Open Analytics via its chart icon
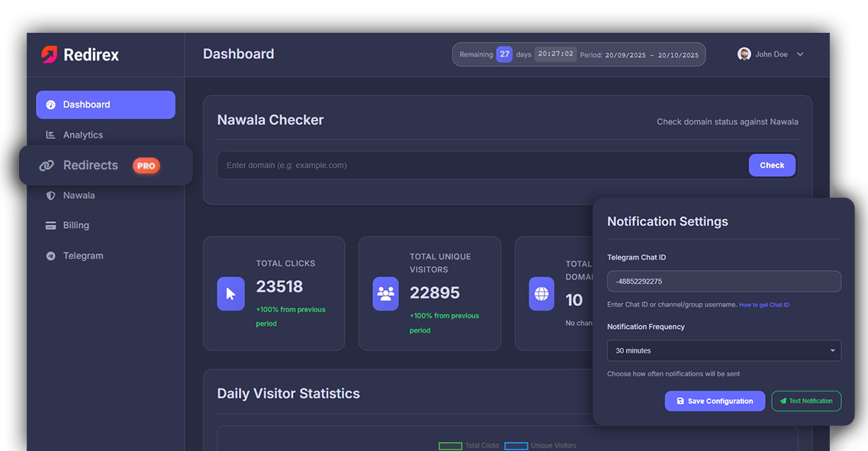Image resolution: width=868 pixels, height=451 pixels. [50, 134]
